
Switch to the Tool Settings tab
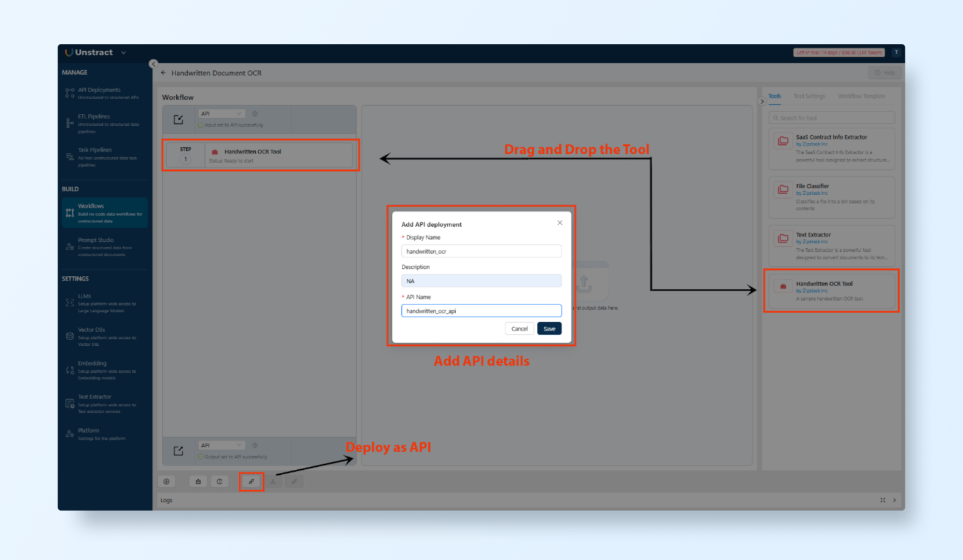(x=809, y=96)
